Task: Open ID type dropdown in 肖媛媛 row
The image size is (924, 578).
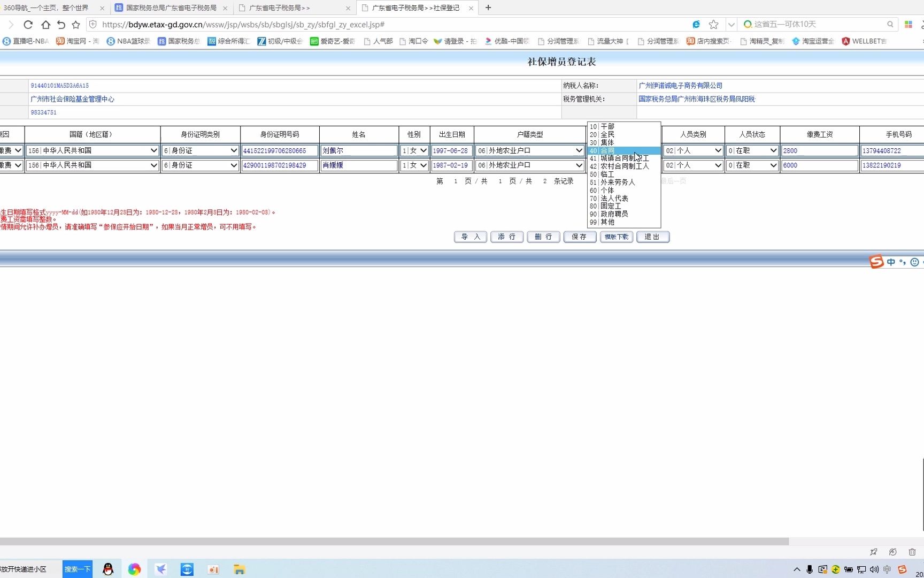Action: click(x=201, y=165)
